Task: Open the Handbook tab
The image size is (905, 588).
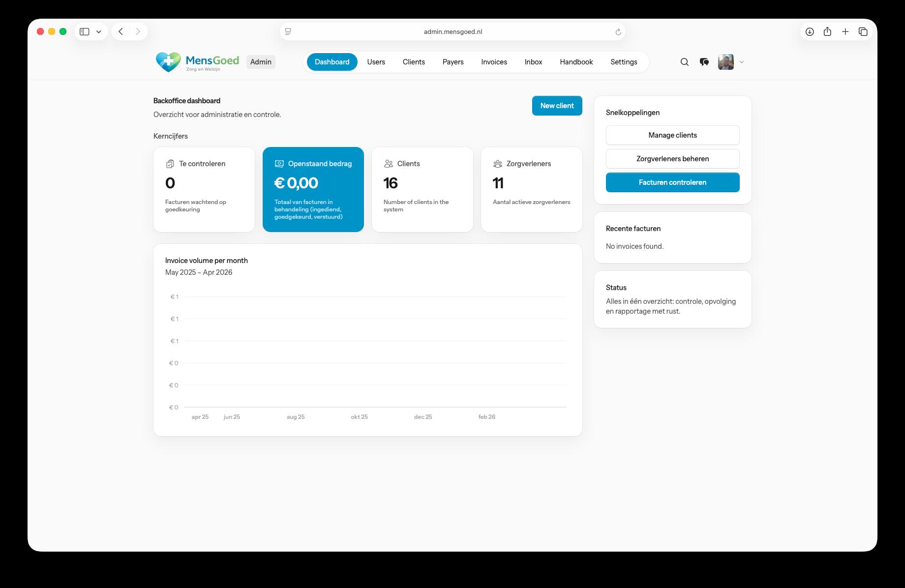Action: pyautogui.click(x=576, y=62)
